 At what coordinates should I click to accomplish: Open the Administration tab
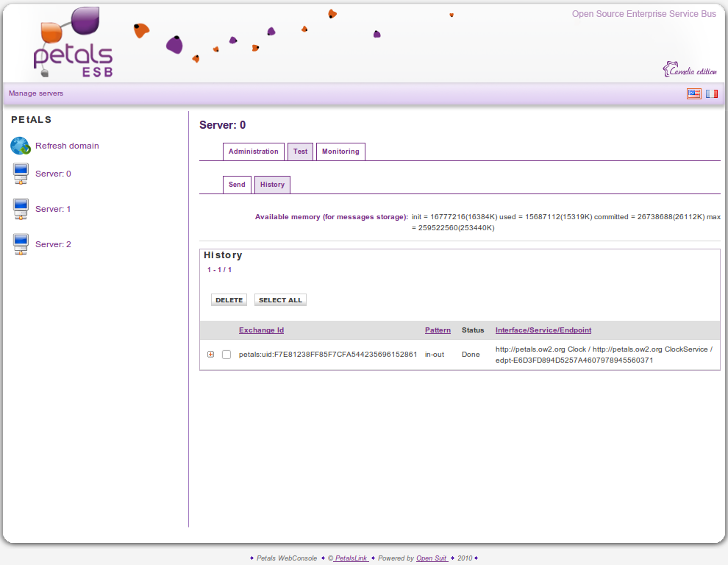tap(253, 152)
